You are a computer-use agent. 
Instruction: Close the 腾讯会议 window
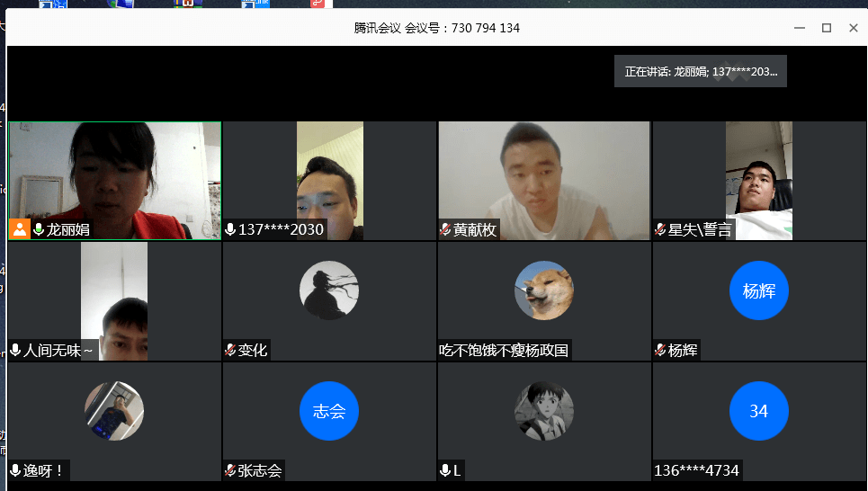(853, 28)
